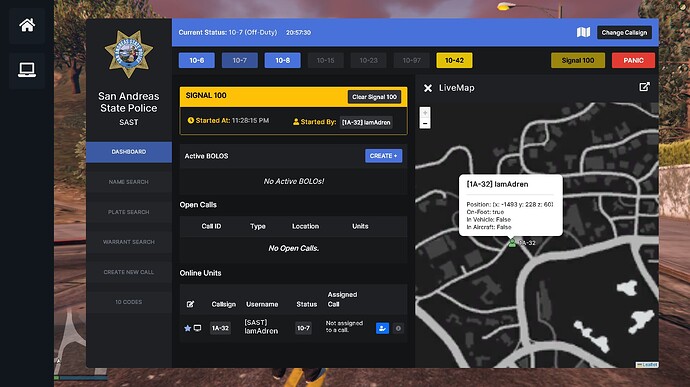Click the 10-7 status badge for IamAdren
This screenshot has height=387, width=690.
[x=303, y=328]
